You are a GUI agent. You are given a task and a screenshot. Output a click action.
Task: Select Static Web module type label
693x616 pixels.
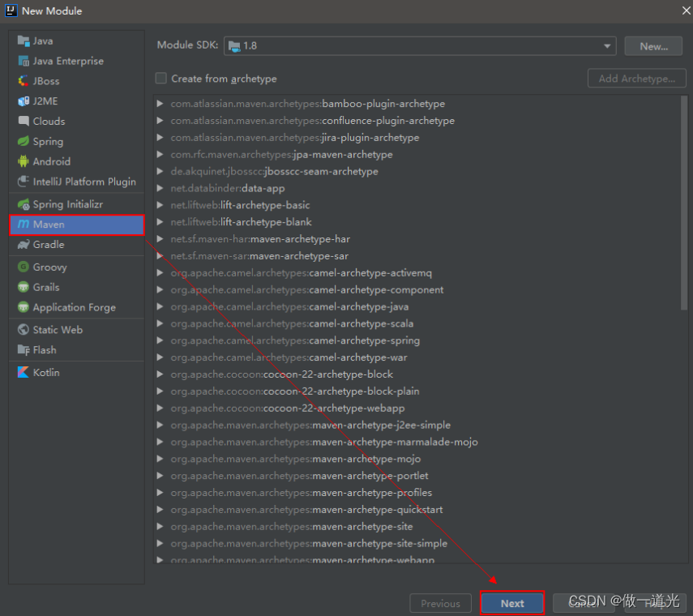coord(58,330)
